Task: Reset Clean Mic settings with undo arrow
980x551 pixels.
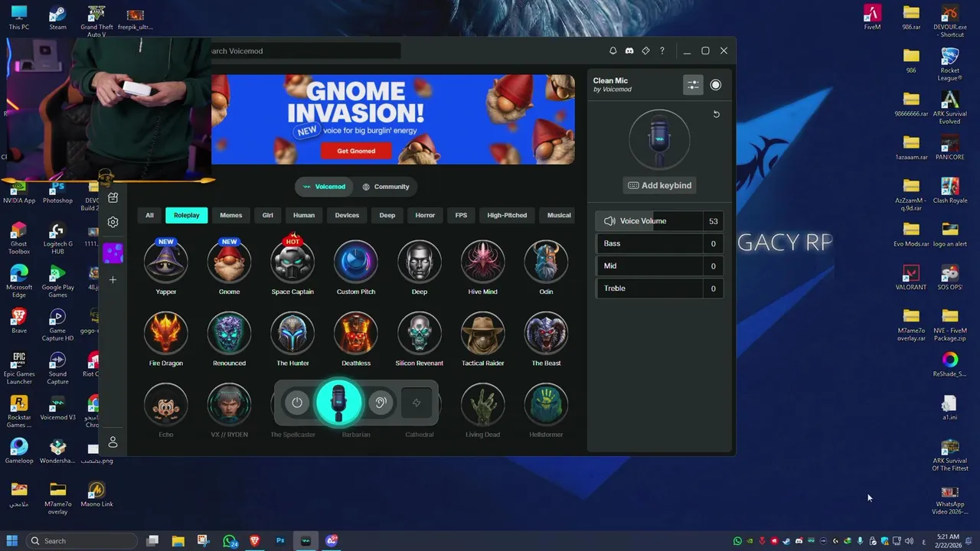Action: pos(717,114)
